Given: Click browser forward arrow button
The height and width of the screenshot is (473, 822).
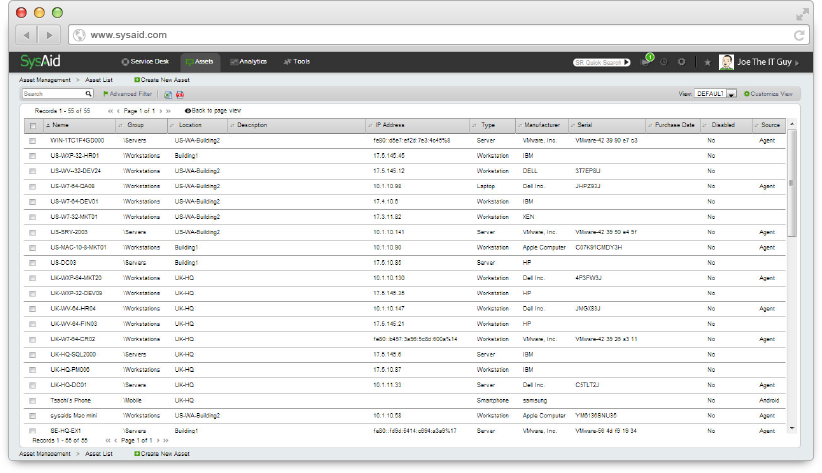Looking at the screenshot, I should pos(49,35).
